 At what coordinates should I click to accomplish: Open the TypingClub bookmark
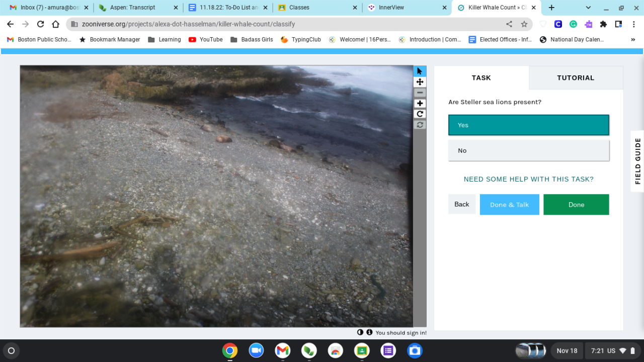coord(301,40)
